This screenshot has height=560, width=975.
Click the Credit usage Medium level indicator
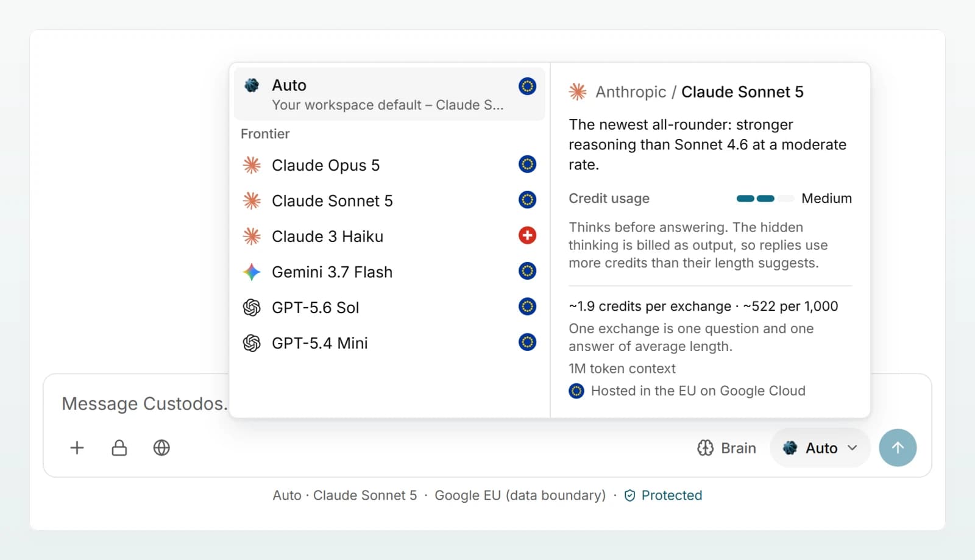(794, 199)
